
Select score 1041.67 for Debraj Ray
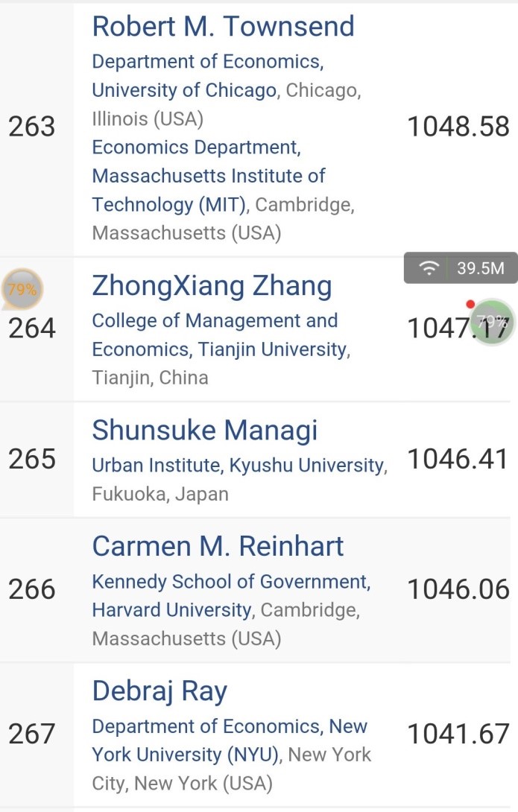(x=458, y=735)
